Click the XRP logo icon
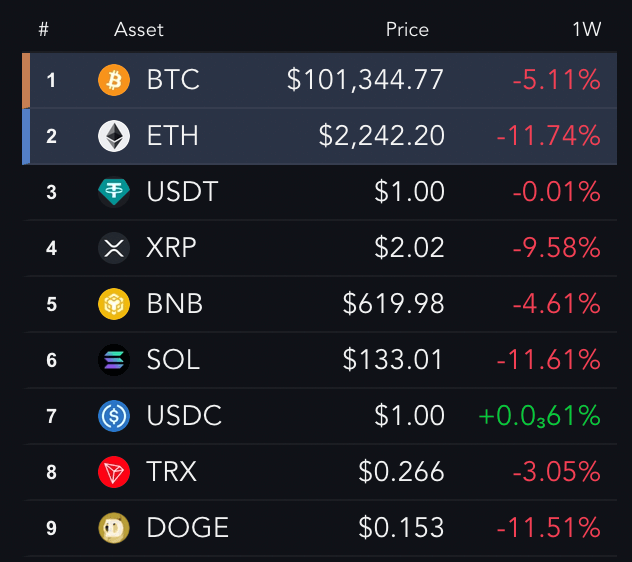This screenshot has width=632, height=562. click(x=114, y=248)
